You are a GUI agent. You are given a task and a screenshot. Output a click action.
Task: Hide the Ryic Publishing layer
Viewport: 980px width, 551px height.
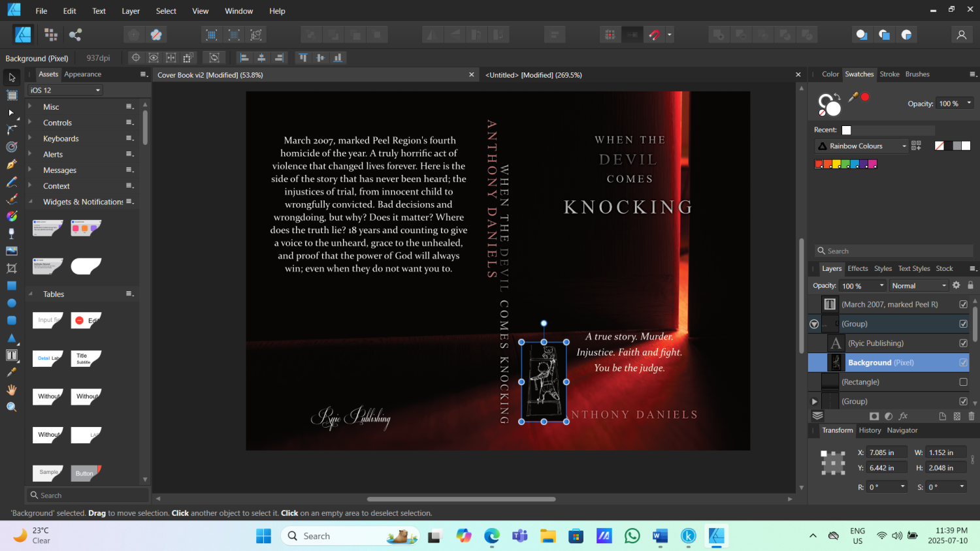963,343
